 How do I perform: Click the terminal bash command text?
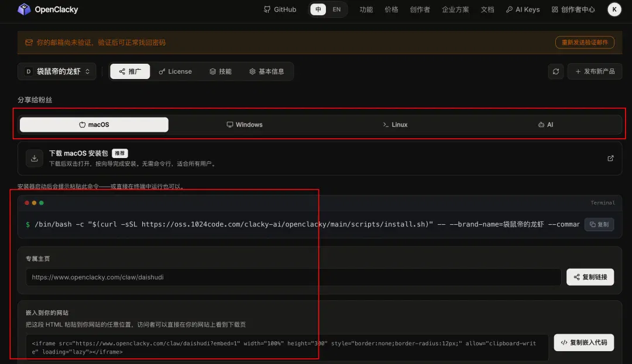pyautogui.click(x=307, y=224)
